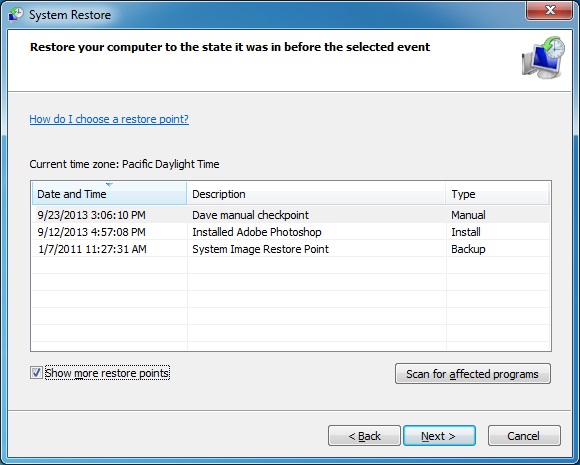
Task: Click the System Restore title bar icon
Action: tap(16, 14)
